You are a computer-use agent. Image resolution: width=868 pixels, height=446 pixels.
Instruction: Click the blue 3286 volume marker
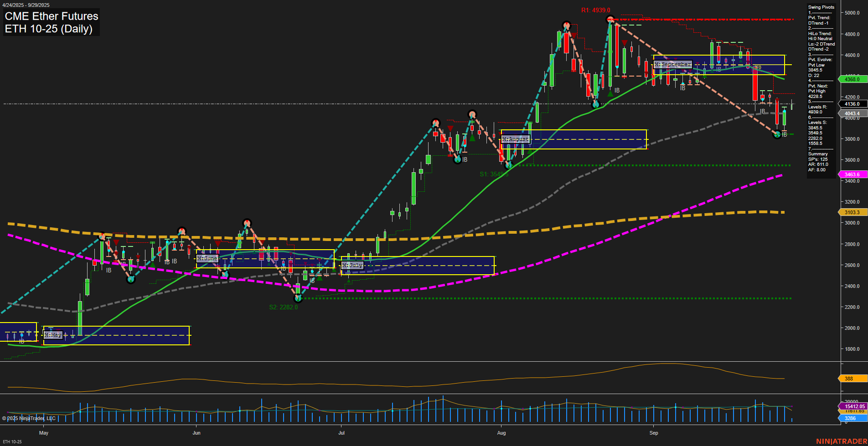(x=851, y=417)
